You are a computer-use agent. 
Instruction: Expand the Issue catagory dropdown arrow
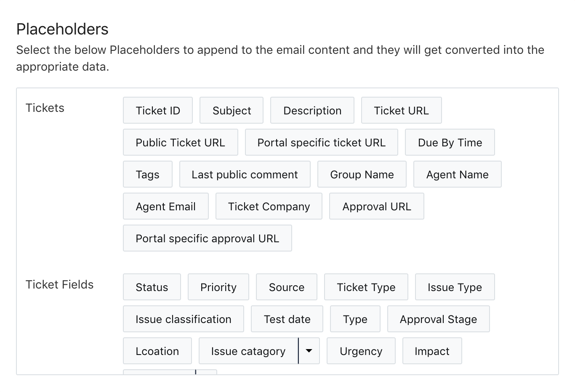click(x=309, y=351)
